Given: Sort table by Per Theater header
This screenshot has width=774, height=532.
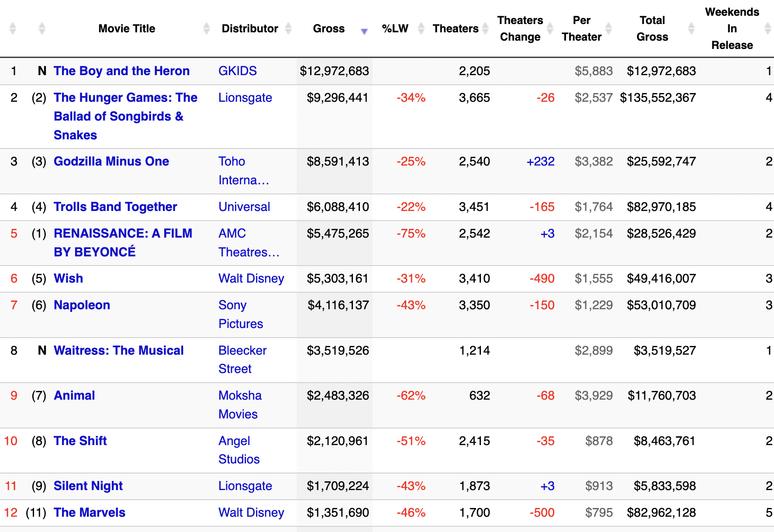Looking at the screenshot, I should [x=582, y=28].
